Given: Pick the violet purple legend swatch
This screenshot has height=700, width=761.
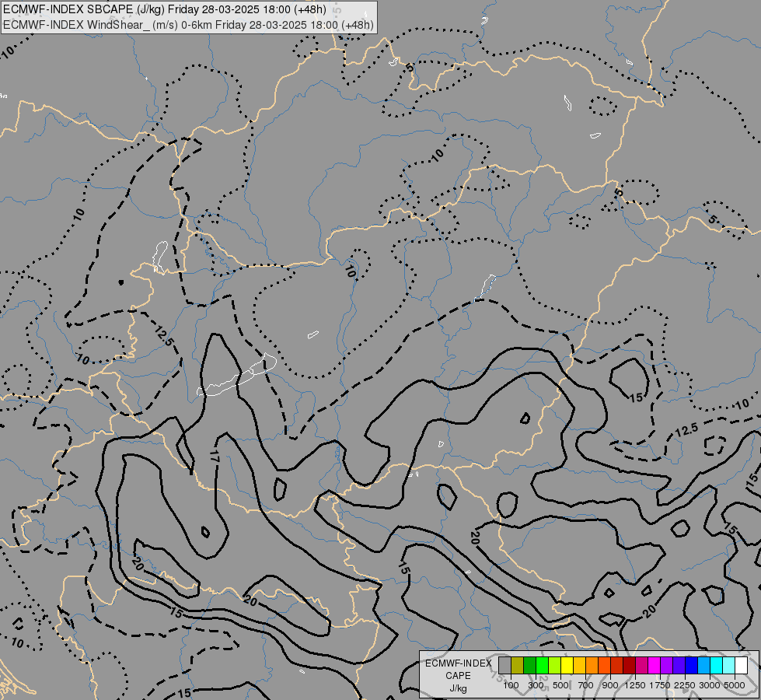Looking at the screenshot, I should [x=666, y=666].
